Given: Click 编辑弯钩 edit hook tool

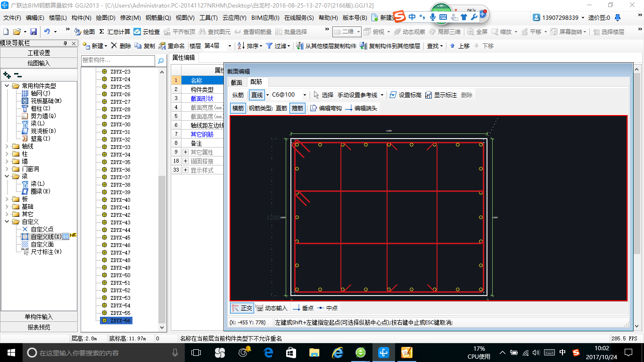Looking at the screenshot, I should 326,108.
